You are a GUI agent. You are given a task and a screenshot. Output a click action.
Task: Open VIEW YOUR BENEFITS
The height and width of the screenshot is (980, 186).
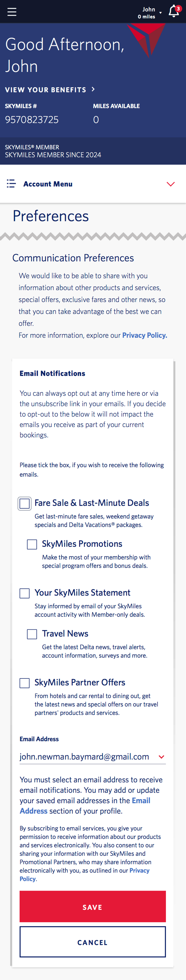pos(46,90)
